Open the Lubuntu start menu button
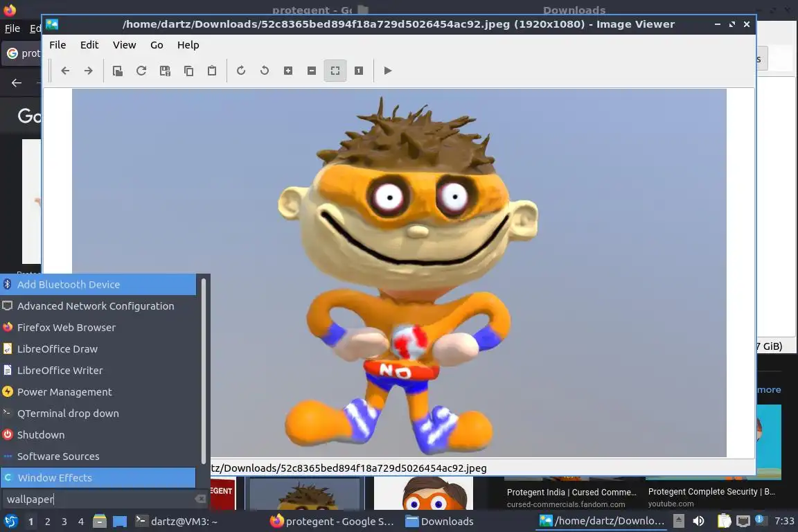 [11, 522]
